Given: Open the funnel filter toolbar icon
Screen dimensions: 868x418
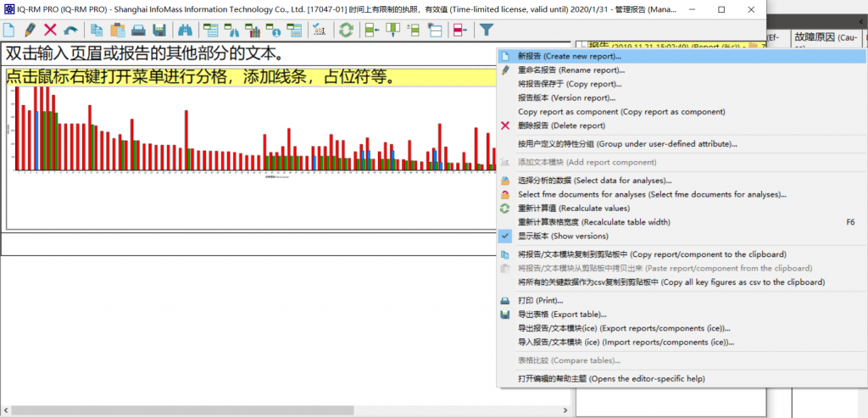Looking at the screenshot, I should (487, 30).
